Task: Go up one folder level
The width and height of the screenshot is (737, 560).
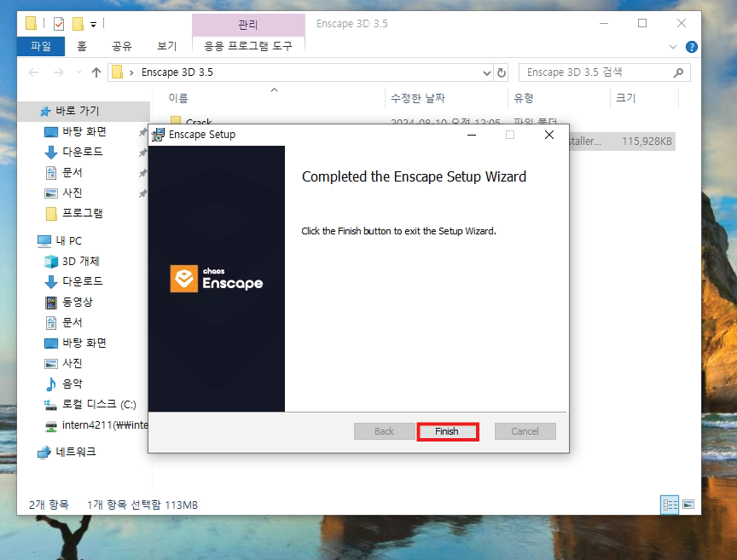Action: pos(96,72)
